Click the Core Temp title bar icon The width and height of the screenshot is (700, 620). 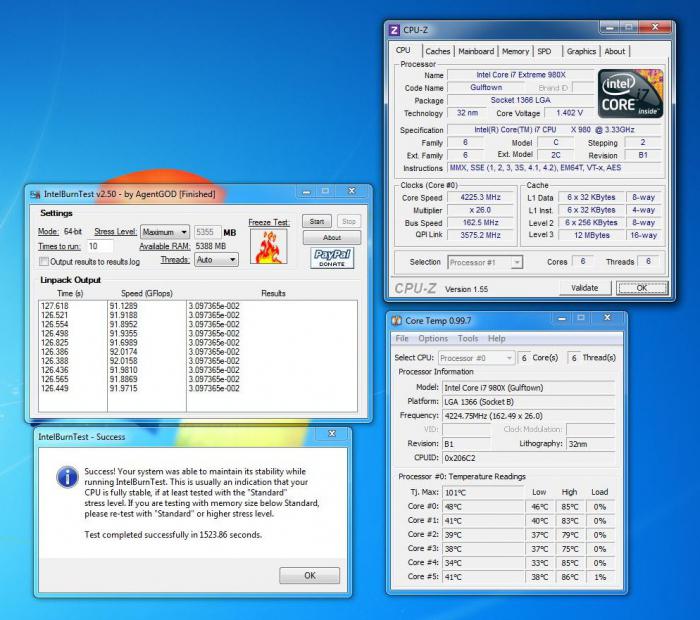(397, 320)
